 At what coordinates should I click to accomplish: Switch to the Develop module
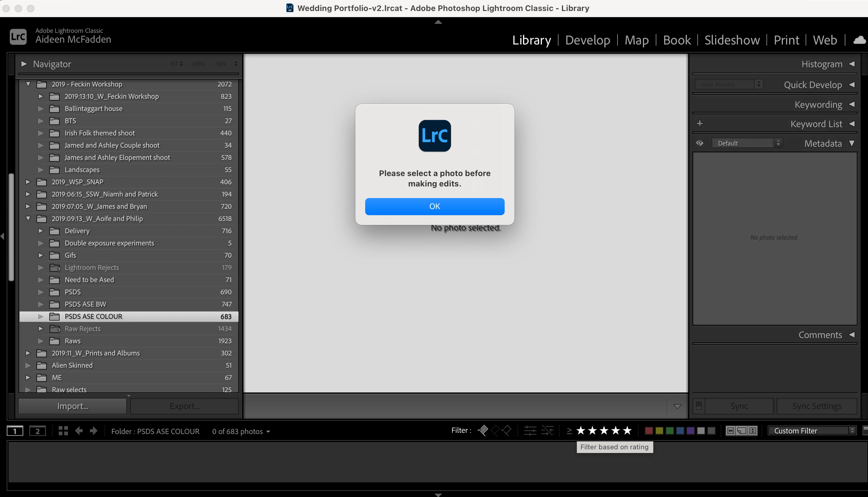click(587, 40)
